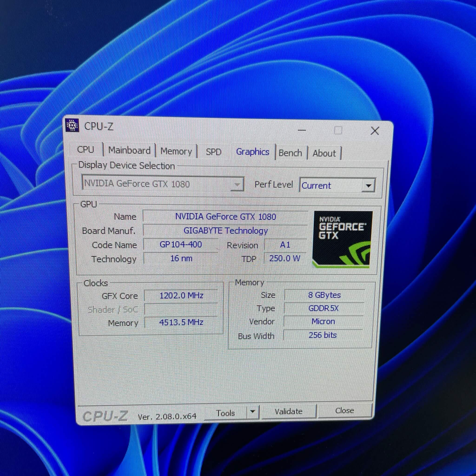Go to the SPD tab

(214, 152)
